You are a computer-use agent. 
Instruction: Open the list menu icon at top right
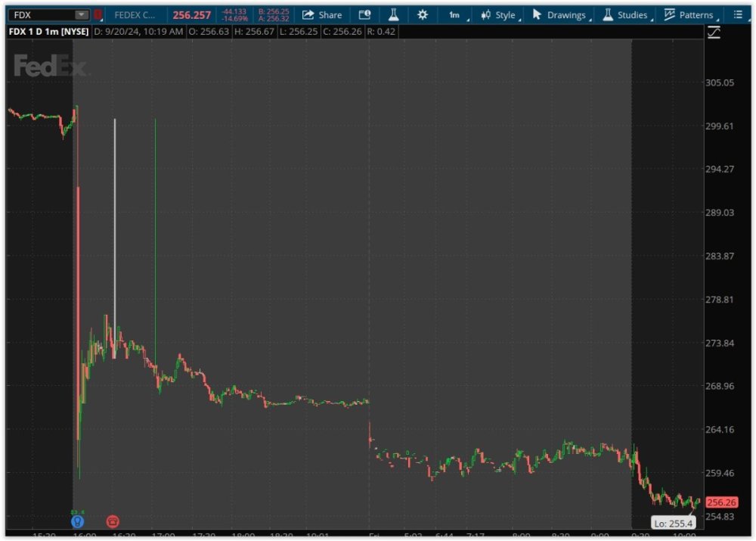[x=738, y=14]
